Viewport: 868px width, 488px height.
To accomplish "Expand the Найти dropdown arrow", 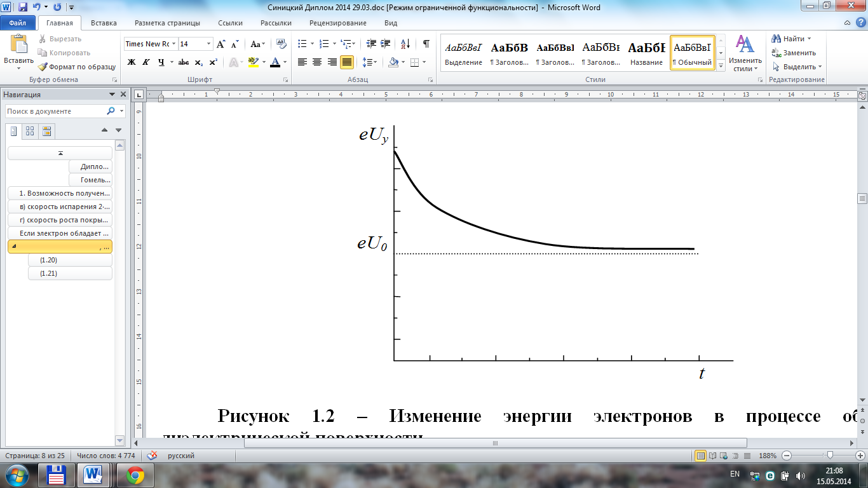I will (x=809, y=39).
